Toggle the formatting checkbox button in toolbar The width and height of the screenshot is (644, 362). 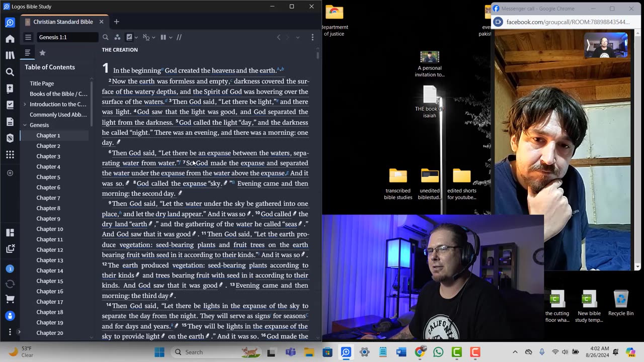tap(129, 37)
